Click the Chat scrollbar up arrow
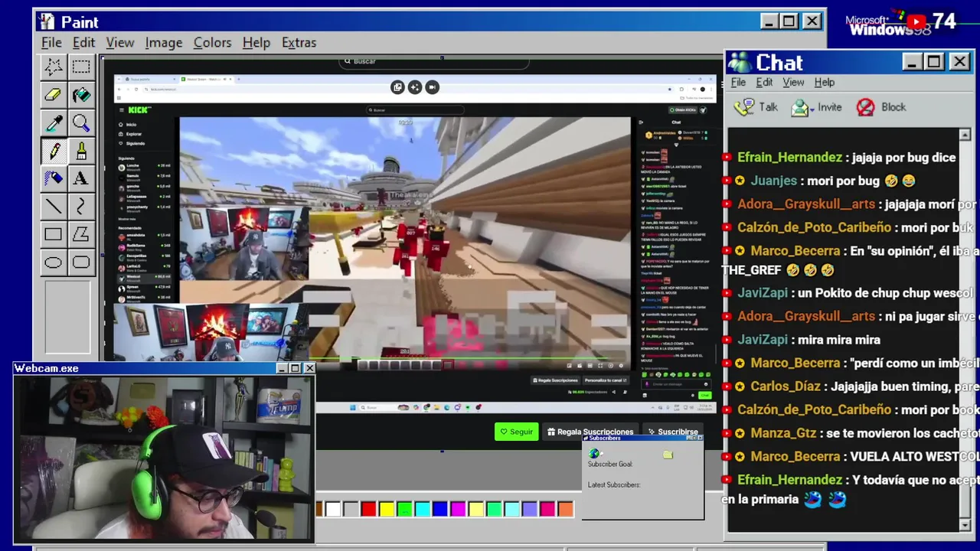 [966, 135]
